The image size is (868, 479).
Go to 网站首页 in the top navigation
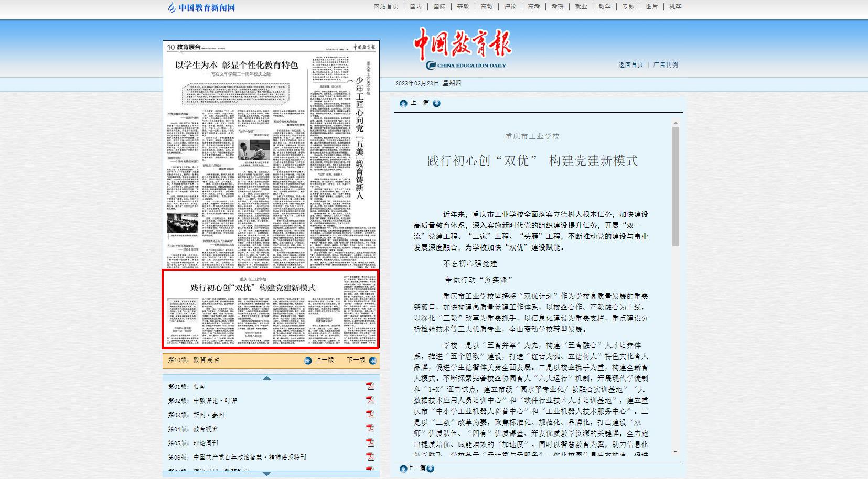386,7
